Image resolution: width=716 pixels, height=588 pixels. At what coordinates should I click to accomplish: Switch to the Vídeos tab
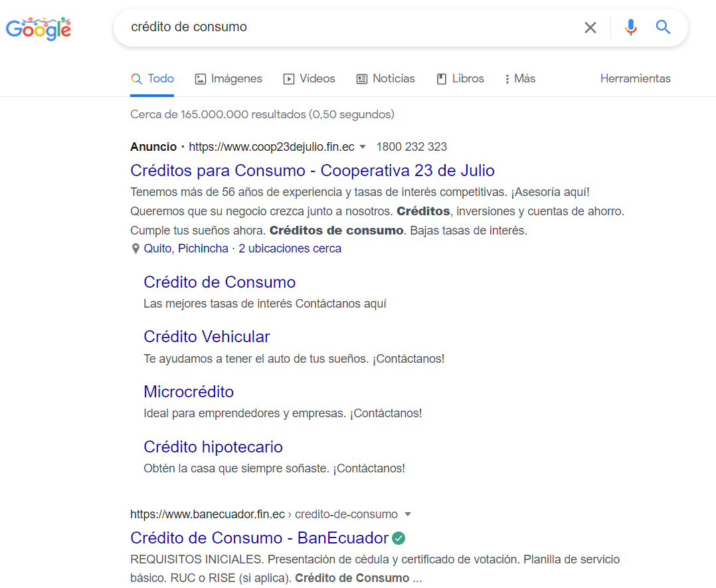(x=309, y=78)
